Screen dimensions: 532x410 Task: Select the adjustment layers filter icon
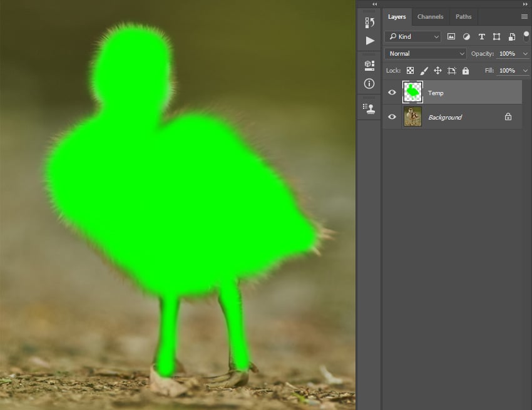[466, 37]
